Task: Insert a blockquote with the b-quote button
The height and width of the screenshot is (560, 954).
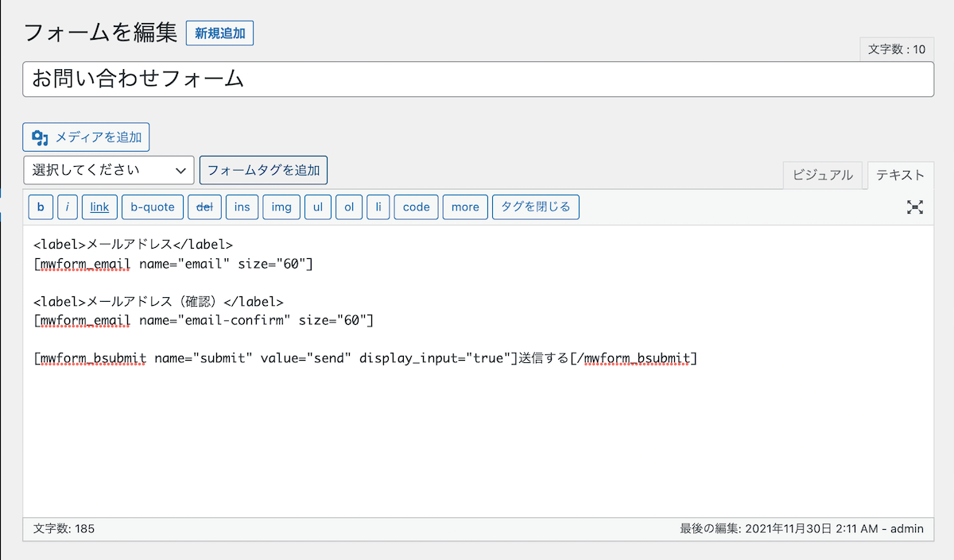Action: pos(152,207)
